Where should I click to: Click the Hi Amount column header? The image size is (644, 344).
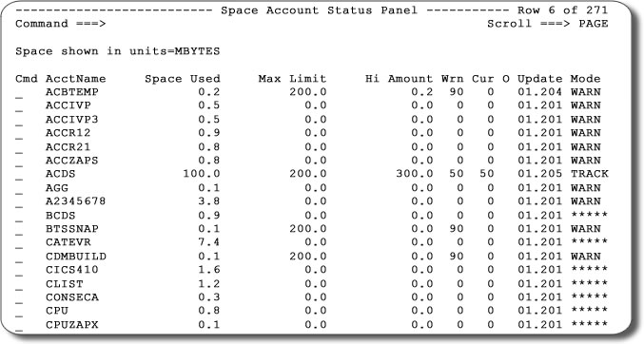(399, 79)
